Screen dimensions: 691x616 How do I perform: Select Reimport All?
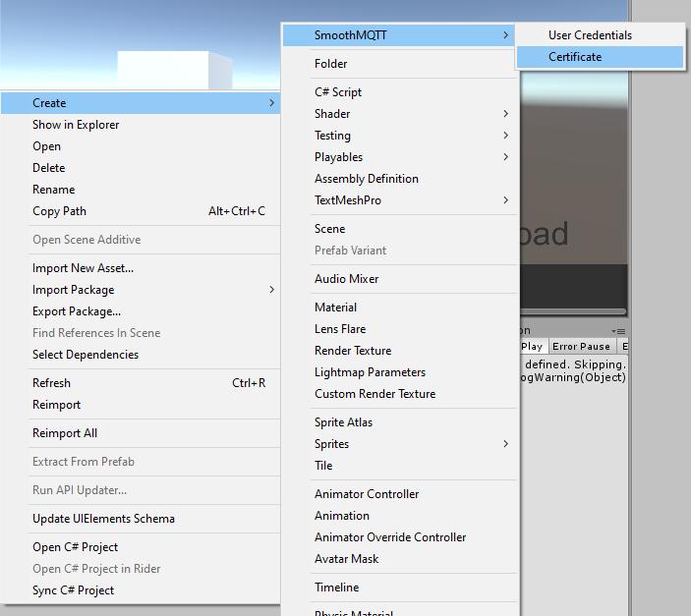point(141,433)
